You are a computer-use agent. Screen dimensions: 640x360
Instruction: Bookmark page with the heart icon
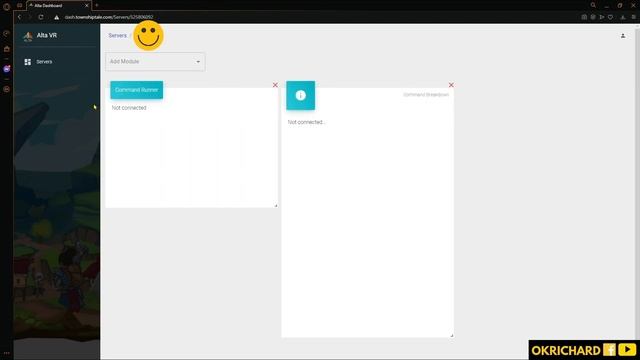[x=610, y=17]
